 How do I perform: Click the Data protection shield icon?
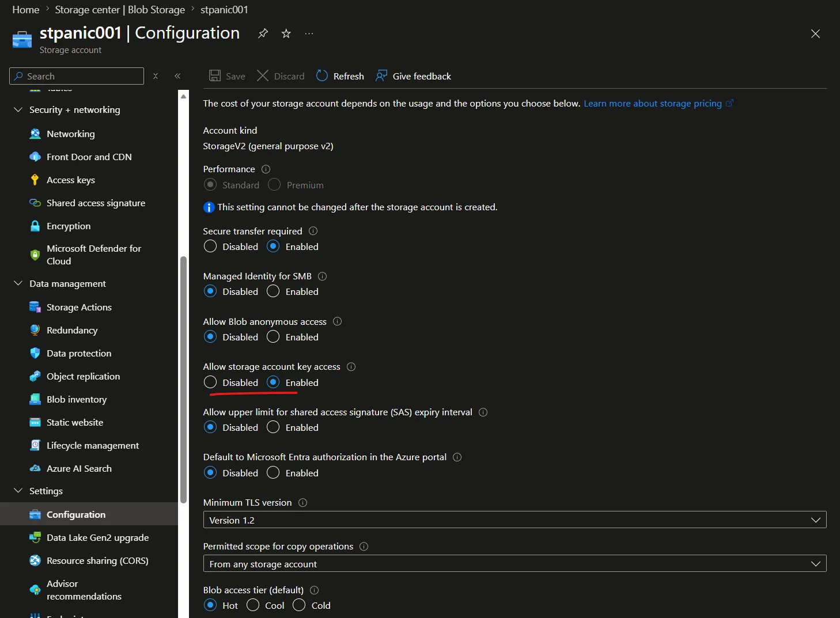tap(35, 353)
